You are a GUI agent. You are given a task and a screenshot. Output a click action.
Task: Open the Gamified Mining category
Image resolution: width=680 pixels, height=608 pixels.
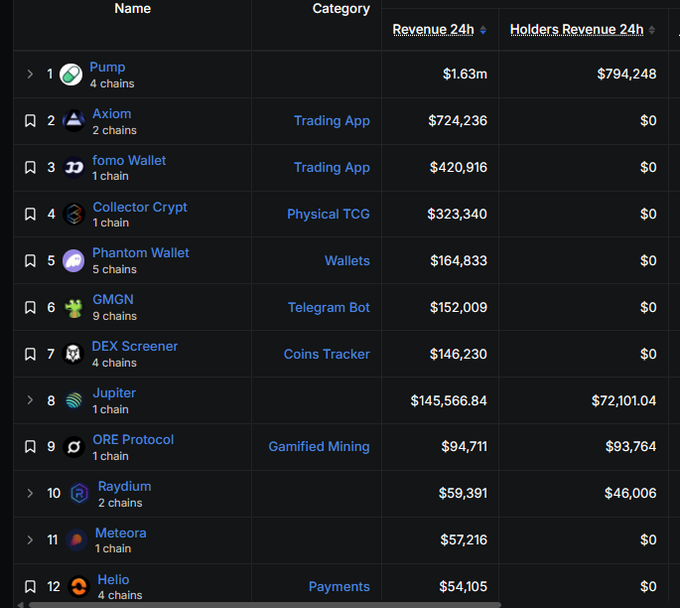click(319, 447)
